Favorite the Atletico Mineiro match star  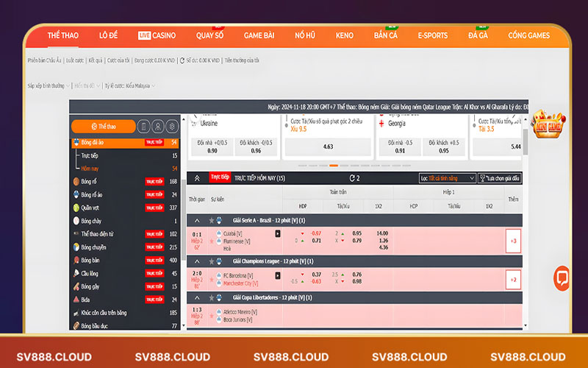click(212, 316)
